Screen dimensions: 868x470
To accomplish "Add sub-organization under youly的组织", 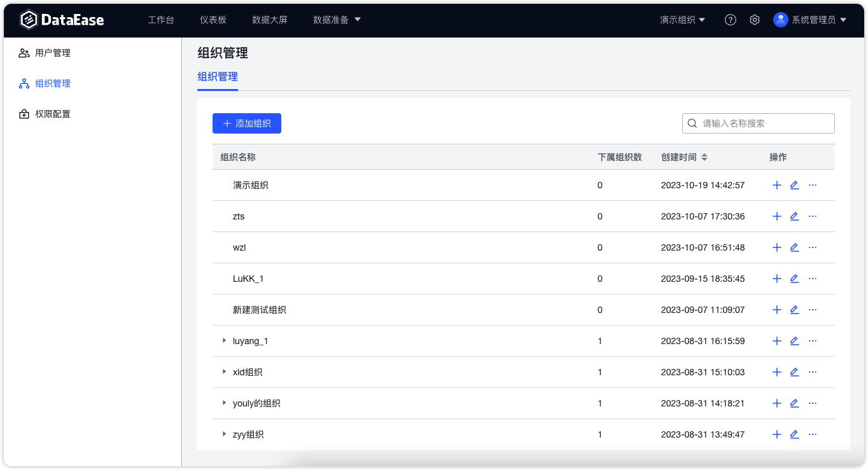I will (776, 403).
